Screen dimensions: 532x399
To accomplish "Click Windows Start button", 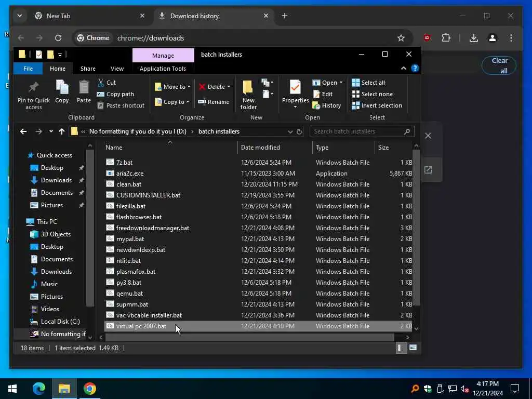I will pos(12,389).
